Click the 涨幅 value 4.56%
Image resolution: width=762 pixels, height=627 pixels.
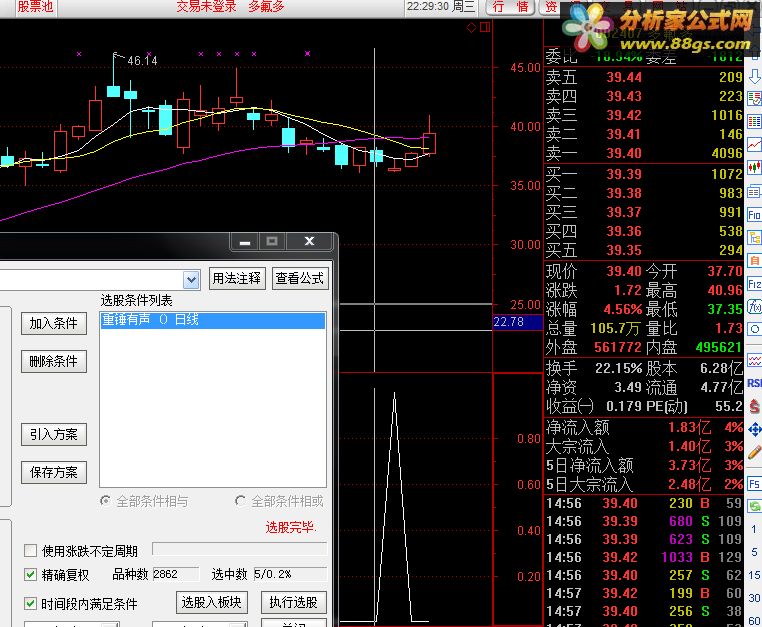pos(623,310)
